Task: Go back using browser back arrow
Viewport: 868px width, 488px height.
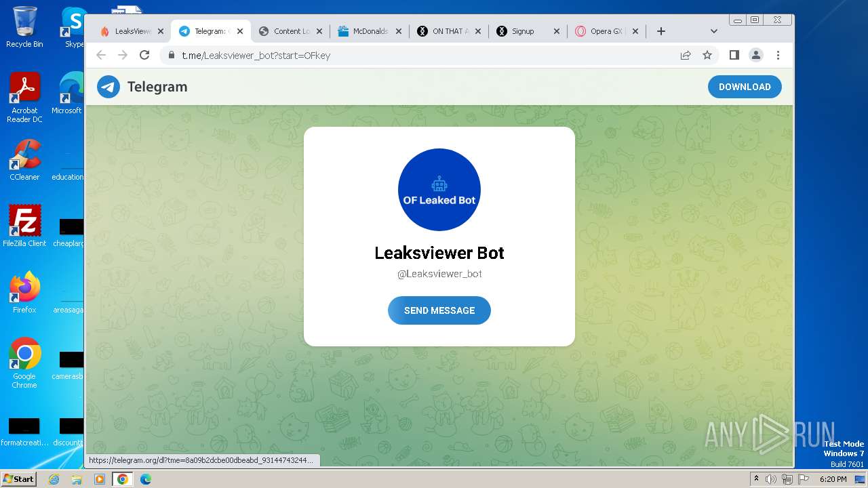Action: pos(101,55)
